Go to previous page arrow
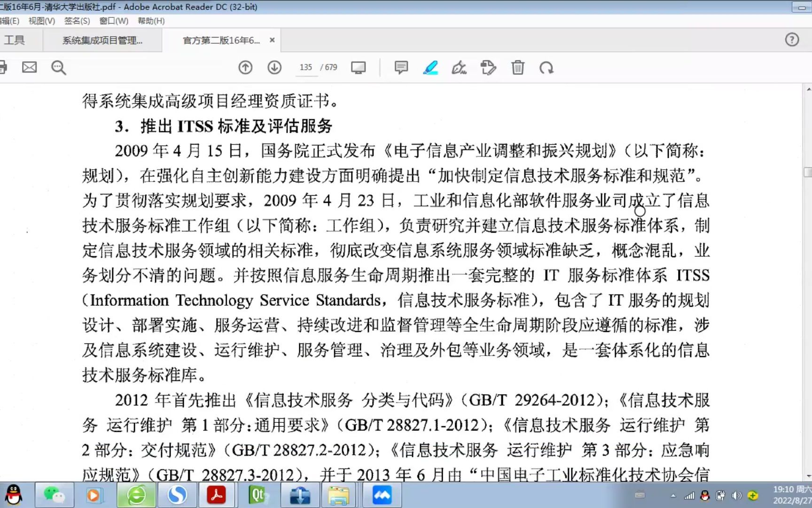The image size is (812, 508). (245, 67)
